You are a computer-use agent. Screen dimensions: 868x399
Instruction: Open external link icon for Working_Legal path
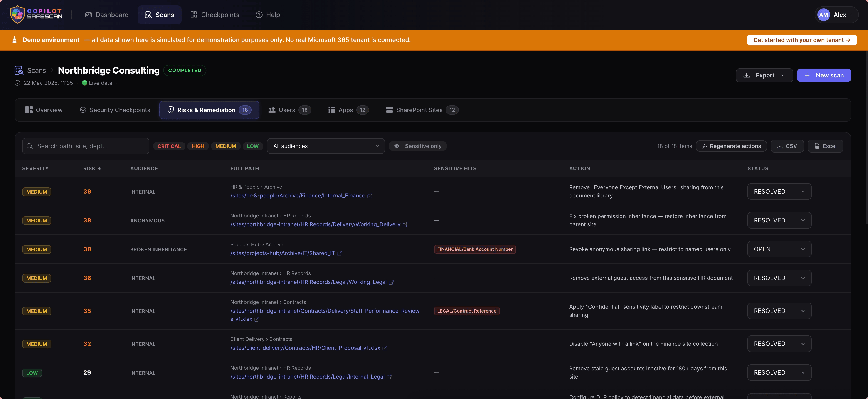391,282
